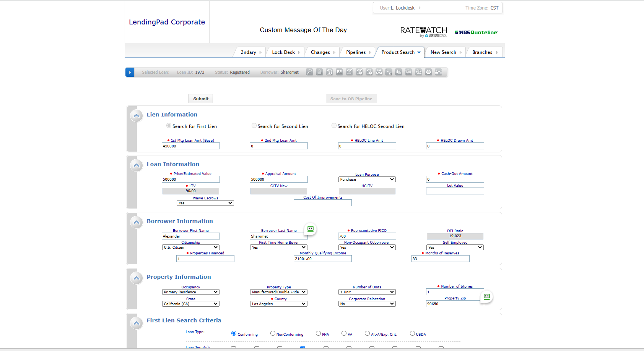Click the blue arrow at selected loan bar
The image size is (644, 351).
point(130,72)
